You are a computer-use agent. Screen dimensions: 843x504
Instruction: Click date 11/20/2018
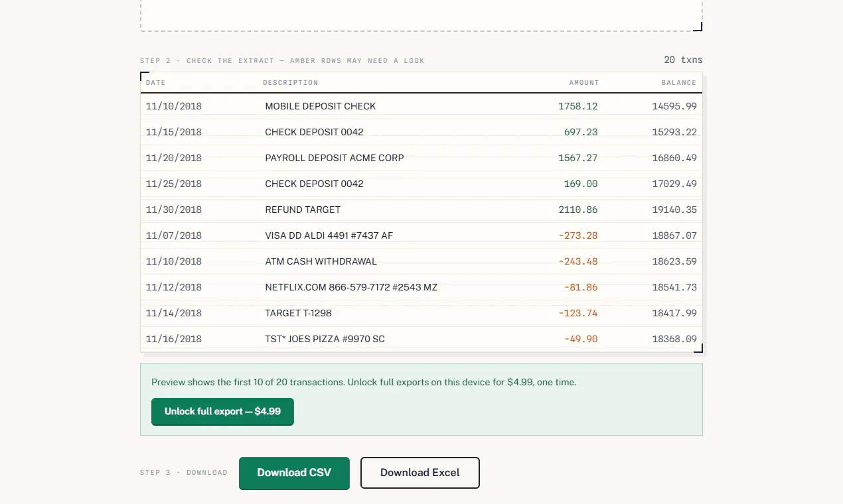pyautogui.click(x=174, y=158)
